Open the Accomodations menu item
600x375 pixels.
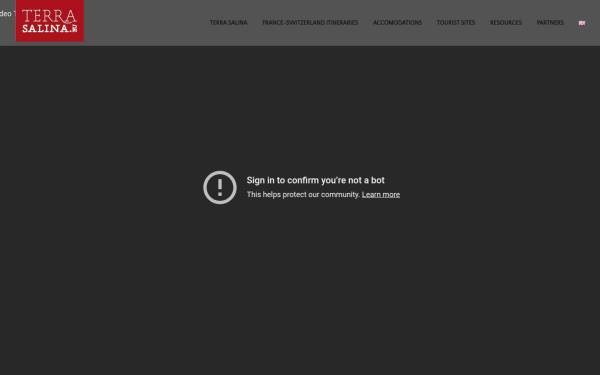(x=397, y=23)
